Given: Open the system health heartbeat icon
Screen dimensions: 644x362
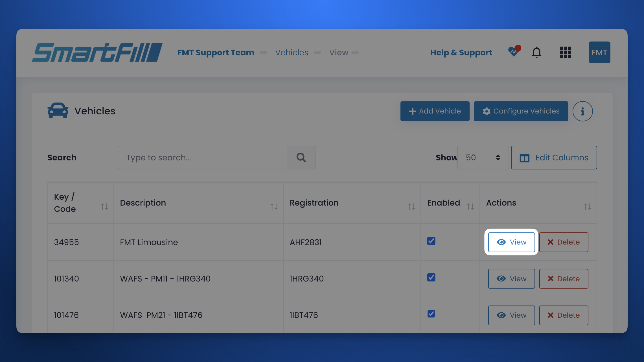Looking at the screenshot, I should click(514, 52).
